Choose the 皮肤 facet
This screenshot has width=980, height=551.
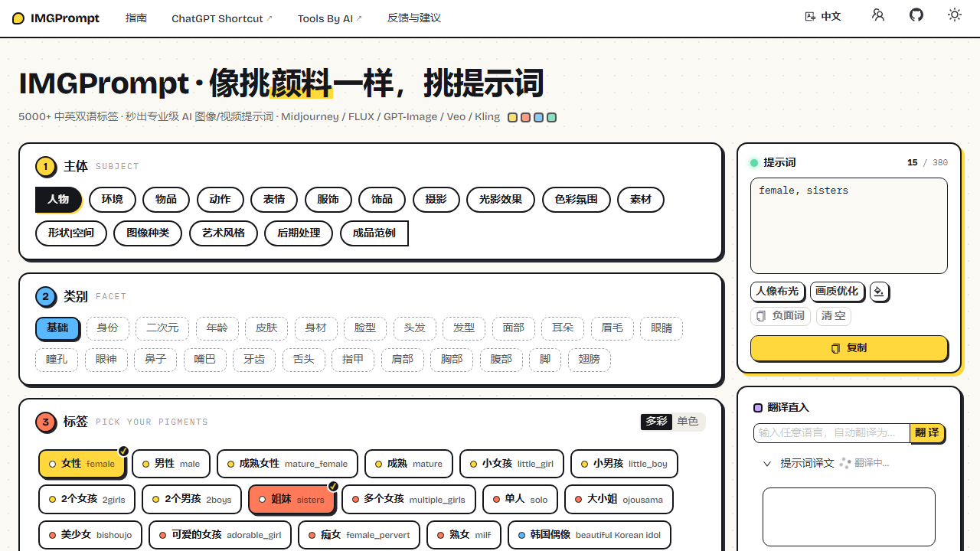click(266, 328)
